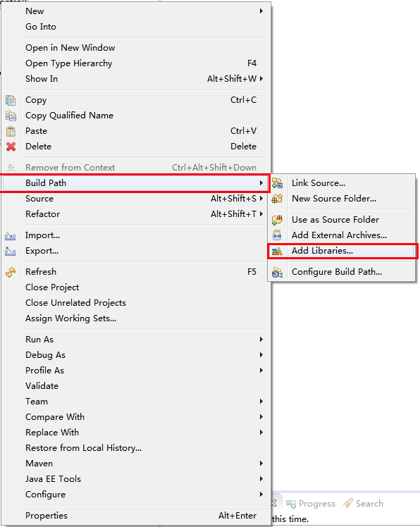Click the F5 shortcut text

pyautogui.click(x=252, y=271)
